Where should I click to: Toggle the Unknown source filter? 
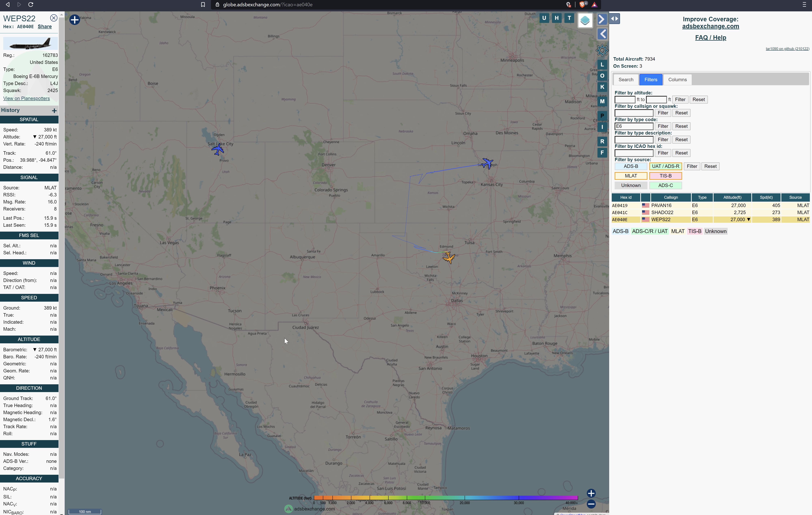point(630,186)
